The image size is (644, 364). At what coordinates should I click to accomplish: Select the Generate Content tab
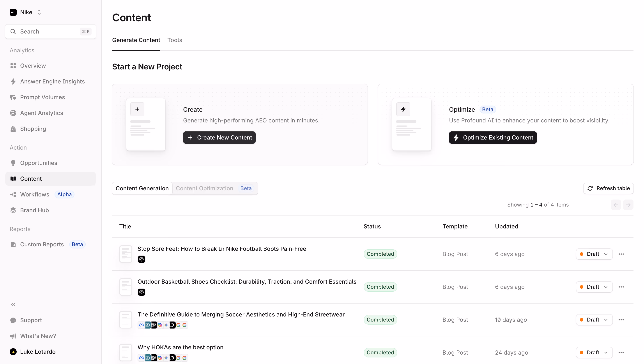(x=136, y=40)
